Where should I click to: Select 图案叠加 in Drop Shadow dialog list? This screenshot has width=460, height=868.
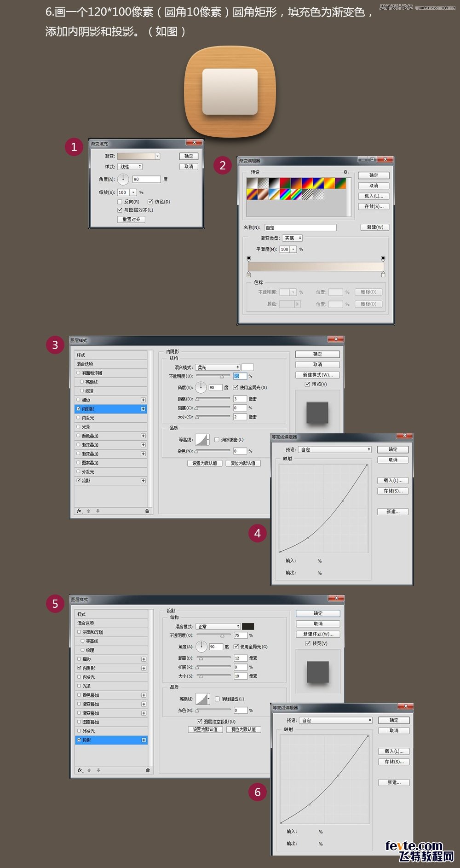point(111,722)
